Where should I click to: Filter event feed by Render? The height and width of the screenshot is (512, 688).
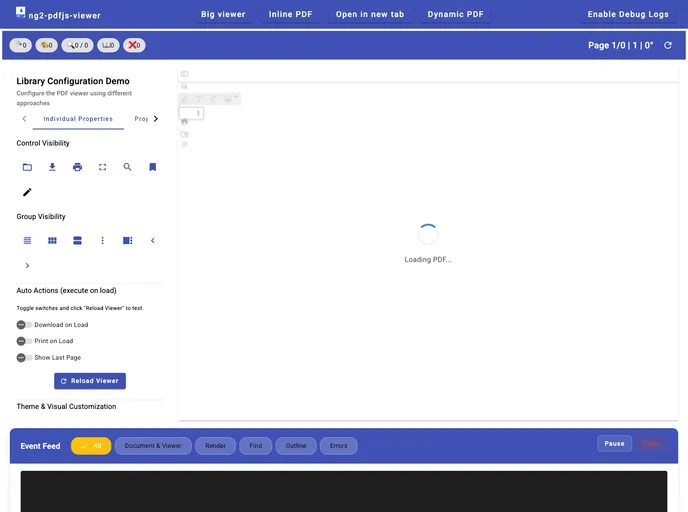(215, 446)
